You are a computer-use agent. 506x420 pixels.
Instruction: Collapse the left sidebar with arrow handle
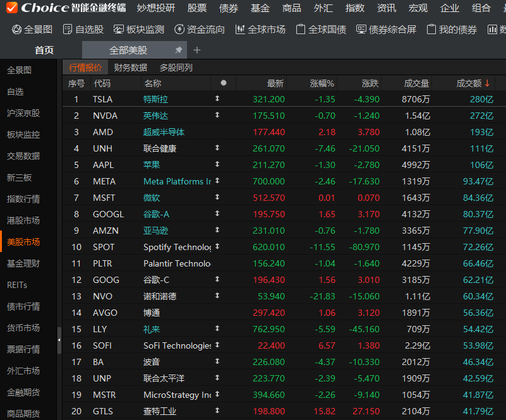[59, 340]
